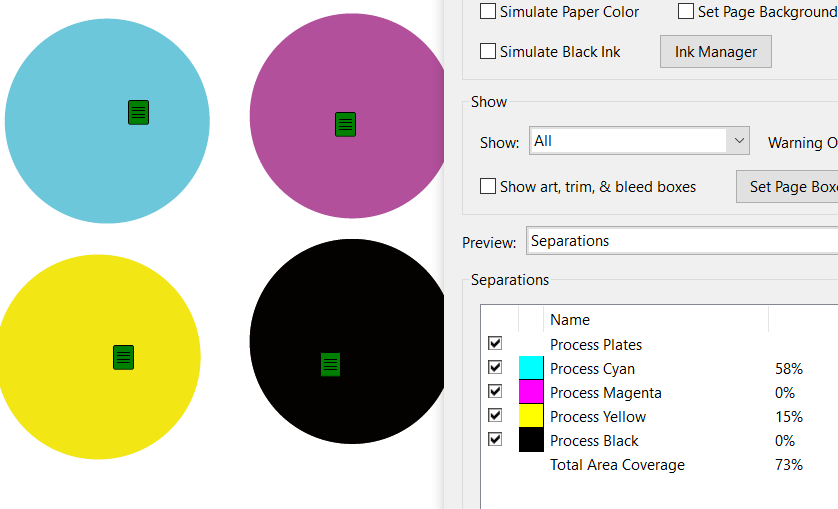Hide the Process Cyan separation
This screenshot has width=838, height=509.
tap(495, 367)
